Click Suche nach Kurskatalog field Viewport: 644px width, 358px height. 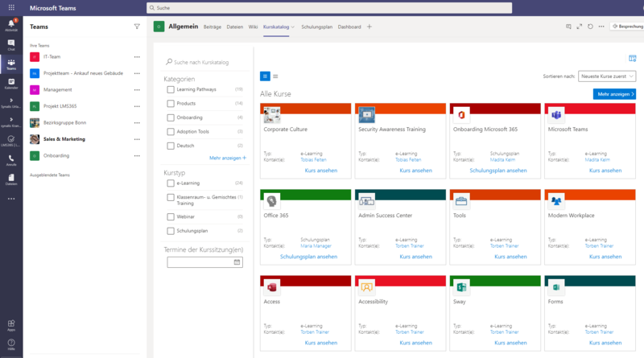206,63
